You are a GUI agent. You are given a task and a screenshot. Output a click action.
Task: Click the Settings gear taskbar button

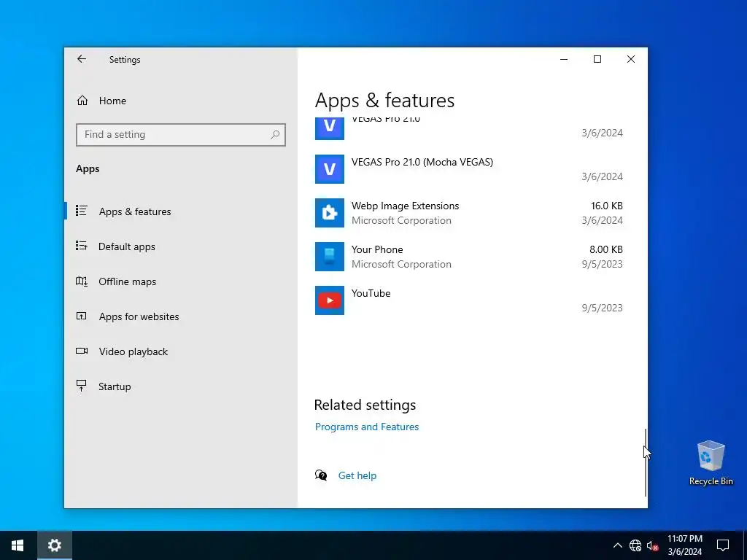(x=55, y=545)
